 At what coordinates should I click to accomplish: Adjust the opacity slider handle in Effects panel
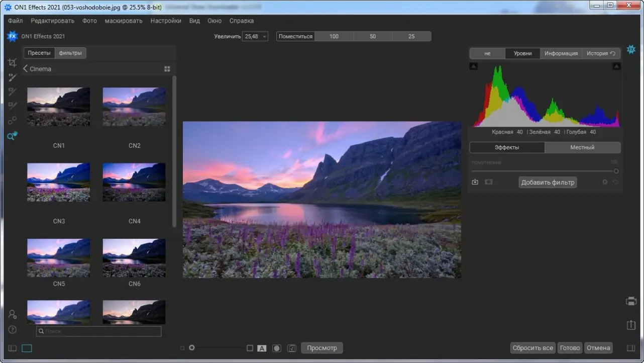pos(616,171)
